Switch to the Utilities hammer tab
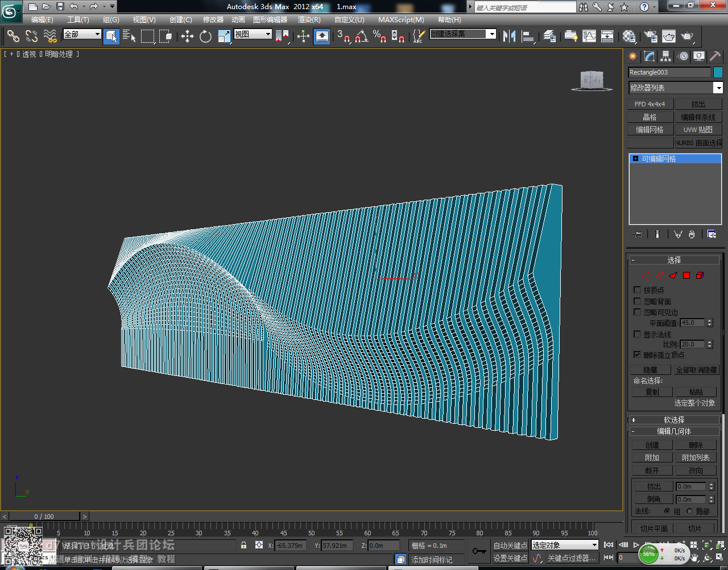 pos(715,56)
